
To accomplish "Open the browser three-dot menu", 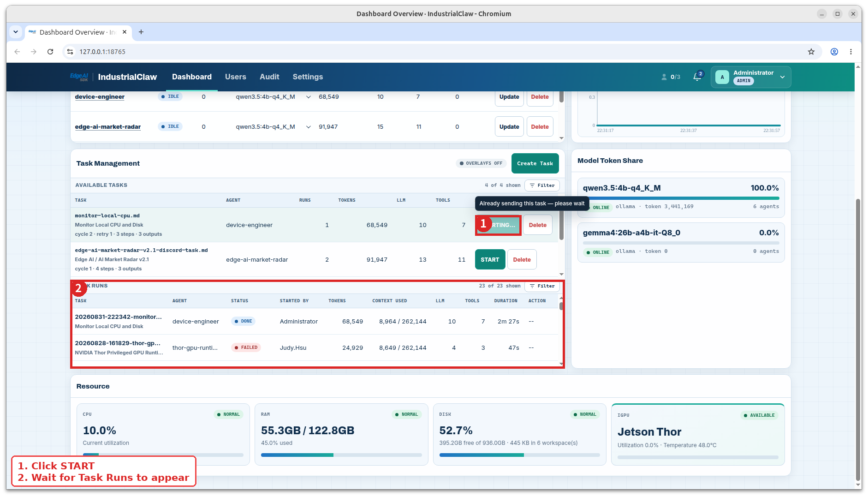I will [x=850, y=52].
